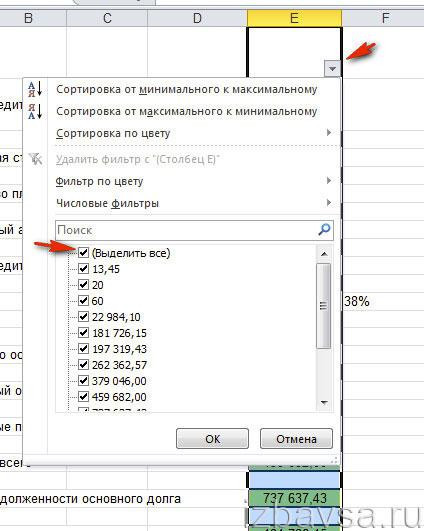The image size is (424, 531).
Task: Toggle the (Выделить все) checkbox
Action: [x=83, y=253]
